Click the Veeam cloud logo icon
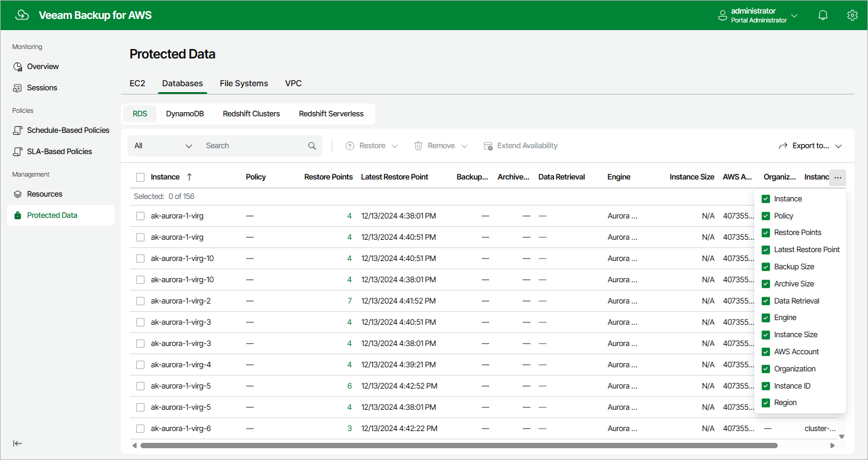The height and width of the screenshot is (460, 868). click(22, 15)
